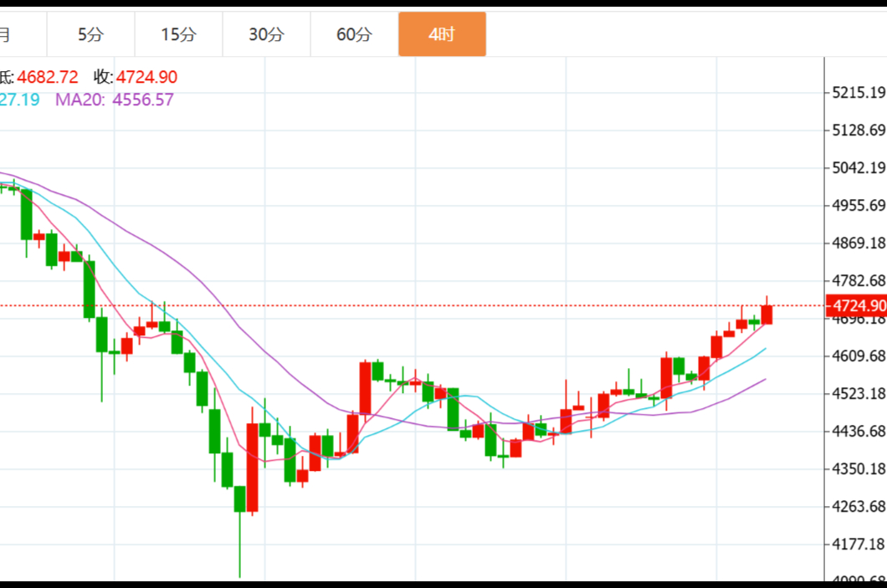Click the tall red candle following the lowest low
The width and height of the screenshot is (887, 588).
[252, 468]
